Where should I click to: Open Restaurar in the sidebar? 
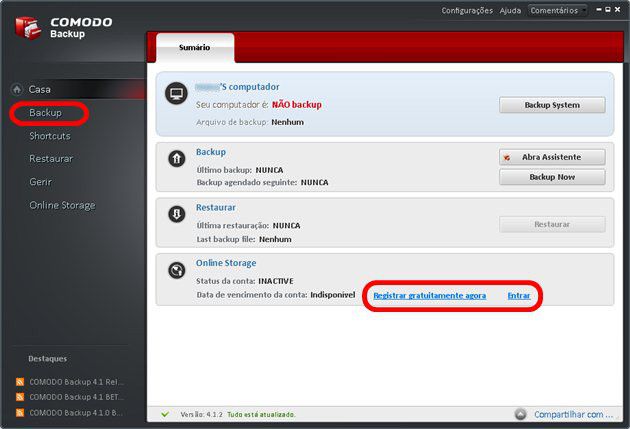(51, 159)
